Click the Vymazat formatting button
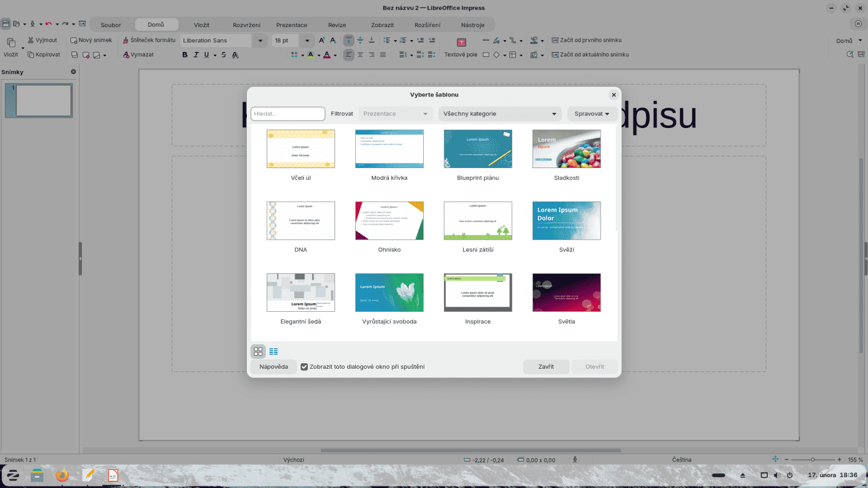This screenshot has height=488, width=868. click(138, 55)
